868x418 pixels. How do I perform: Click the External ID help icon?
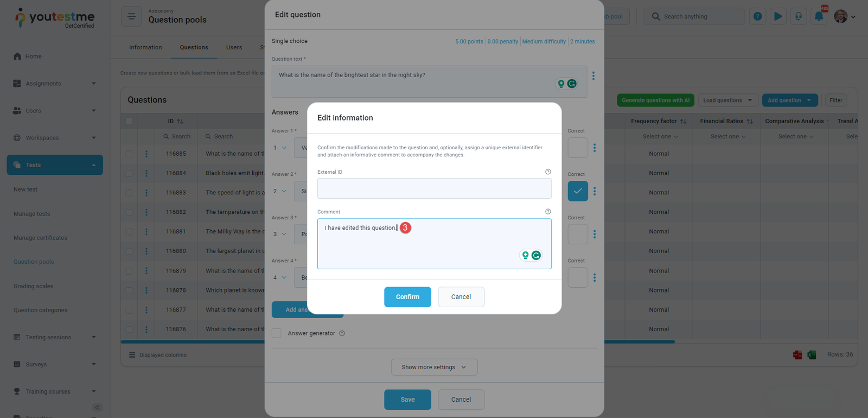coord(548,172)
